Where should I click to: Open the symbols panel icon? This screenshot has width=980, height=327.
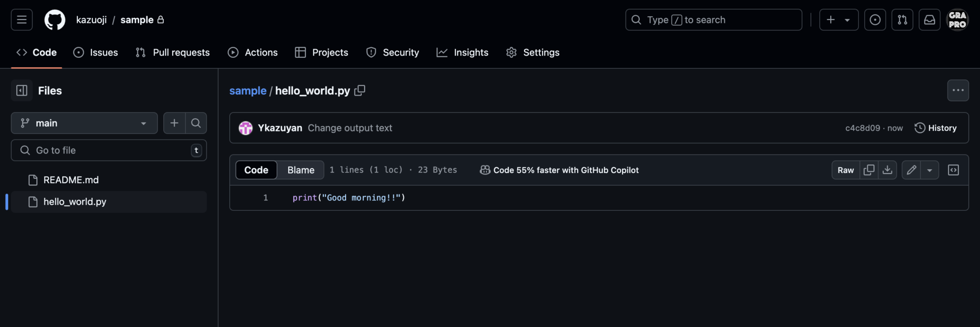coord(953,170)
